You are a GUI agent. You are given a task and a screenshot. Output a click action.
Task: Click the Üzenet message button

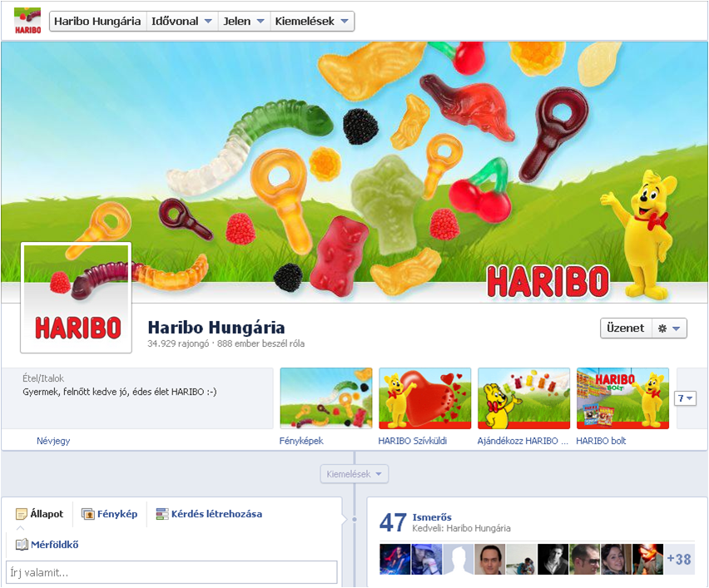pos(626,329)
